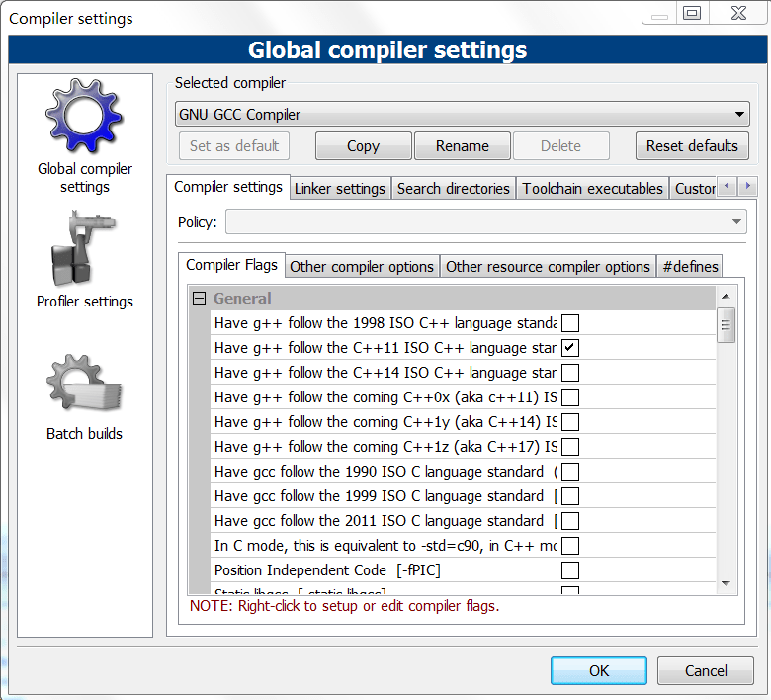Click the Set as default button

[234, 146]
